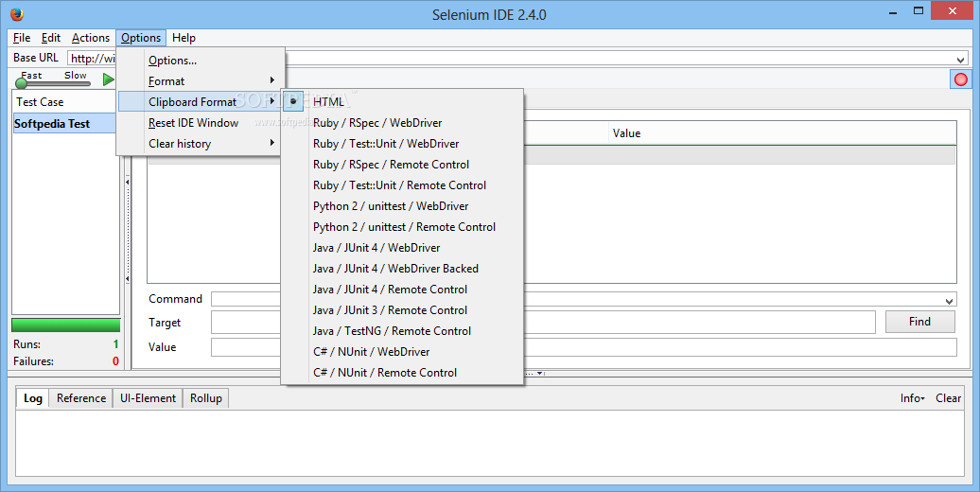The height and width of the screenshot is (492, 980).
Task: Select Python 2 / unittest / Remote Control
Action: [402, 227]
